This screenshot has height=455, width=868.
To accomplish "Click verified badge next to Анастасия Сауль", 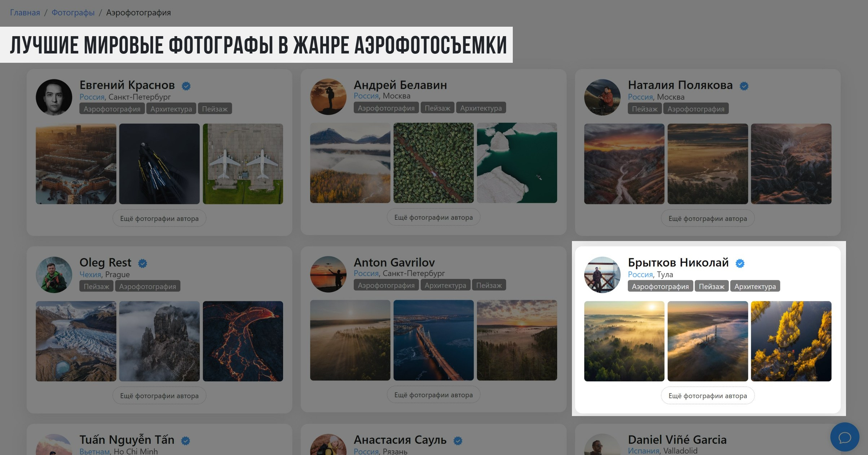I will [458, 441].
